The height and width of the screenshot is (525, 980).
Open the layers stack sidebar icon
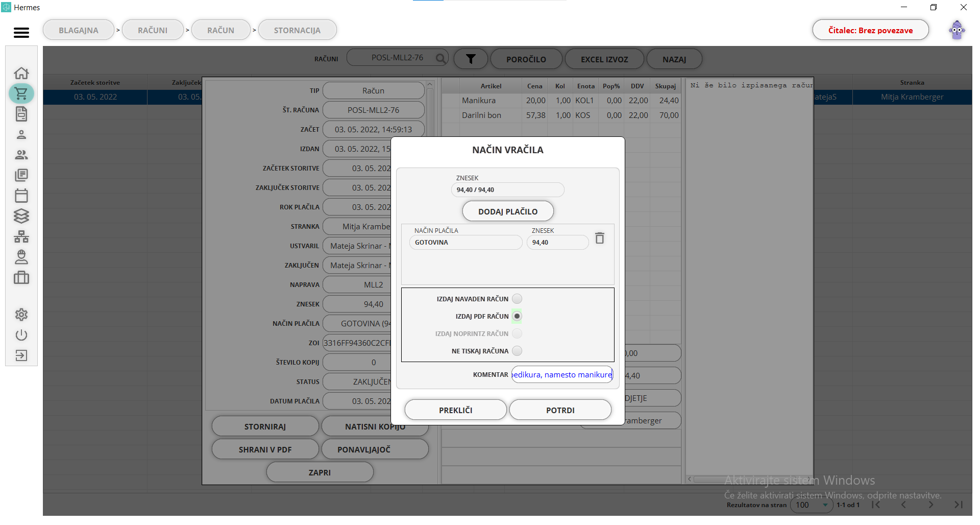coord(21,216)
